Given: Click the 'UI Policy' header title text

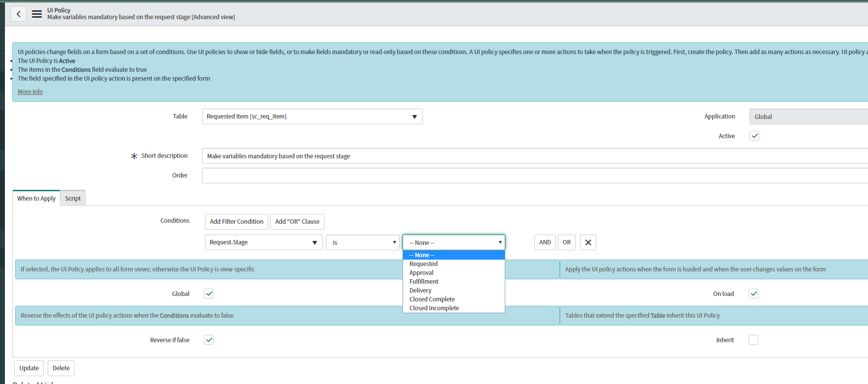Looking at the screenshot, I should [x=58, y=10].
